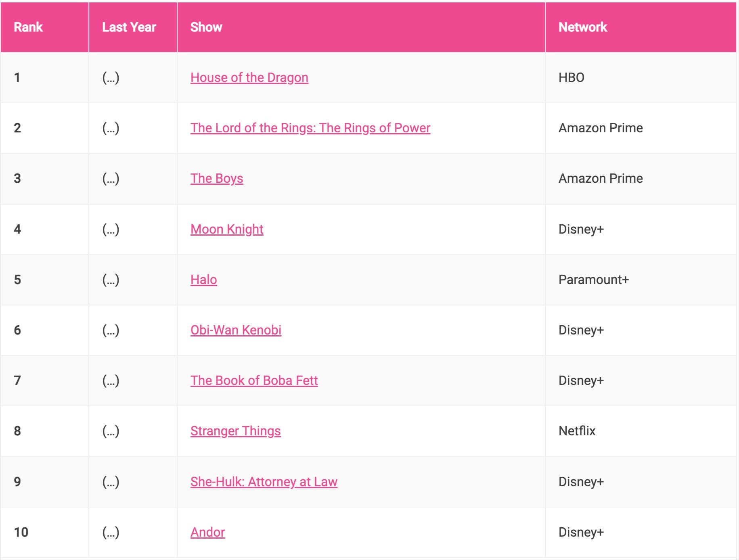The image size is (739, 560).
Task: Click the Stranger Things link
Action: click(x=235, y=431)
